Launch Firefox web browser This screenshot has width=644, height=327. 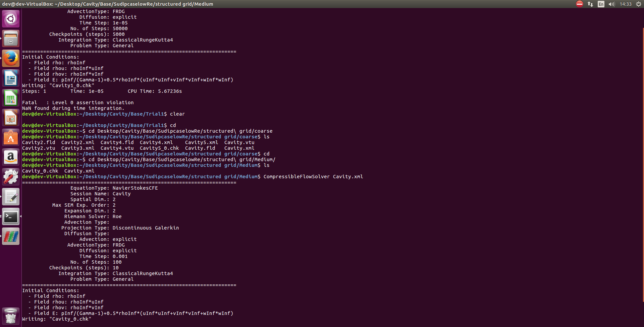[x=11, y=58]
